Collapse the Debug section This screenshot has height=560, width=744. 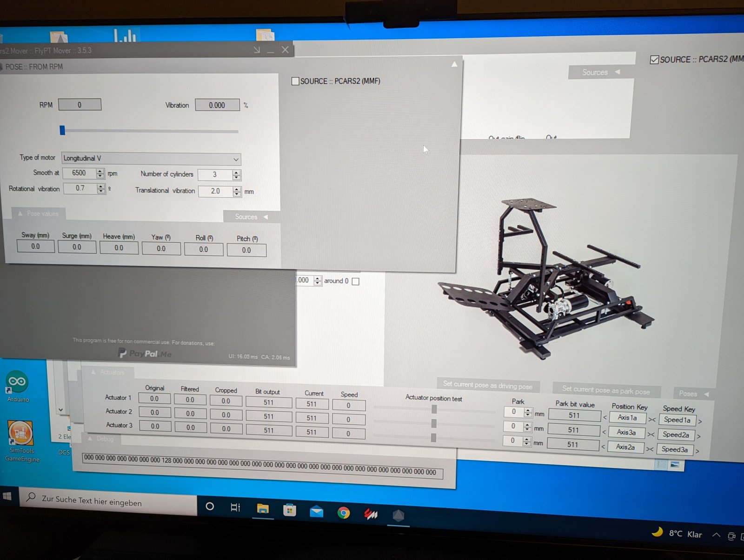(x=101, y=439)
